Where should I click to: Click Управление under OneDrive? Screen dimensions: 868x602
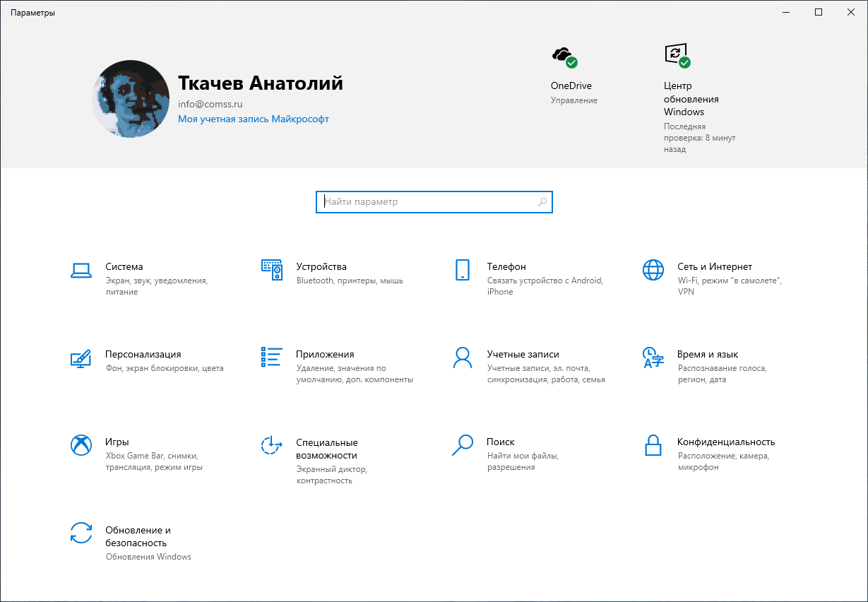(x=573, y=100)
